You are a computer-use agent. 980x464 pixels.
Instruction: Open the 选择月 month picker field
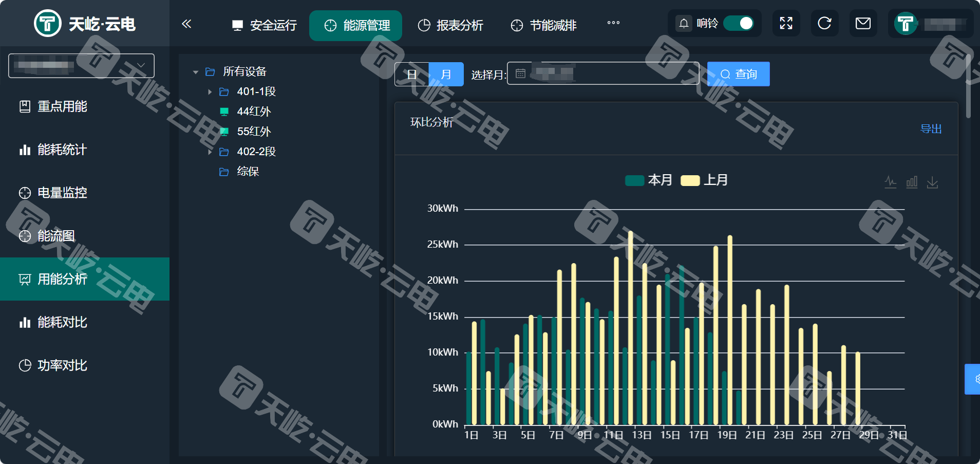[x=603, y=73]
